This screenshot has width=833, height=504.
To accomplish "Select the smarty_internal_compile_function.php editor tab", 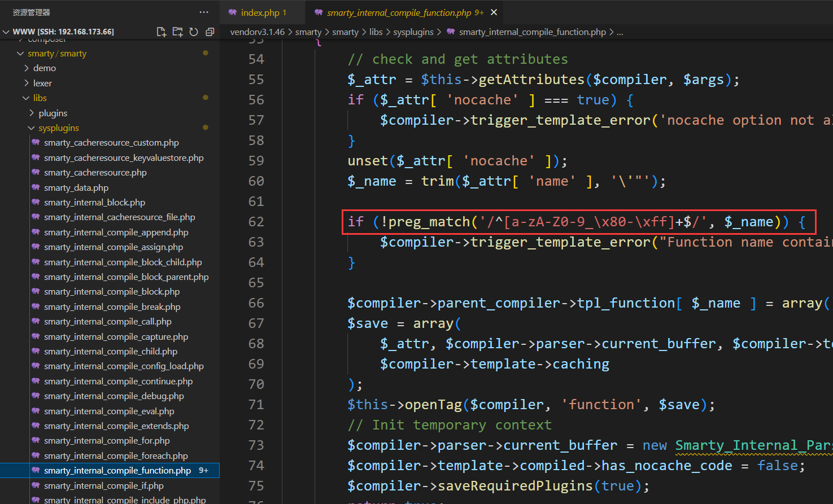I will pyautogui.click(x=399, y=12).
